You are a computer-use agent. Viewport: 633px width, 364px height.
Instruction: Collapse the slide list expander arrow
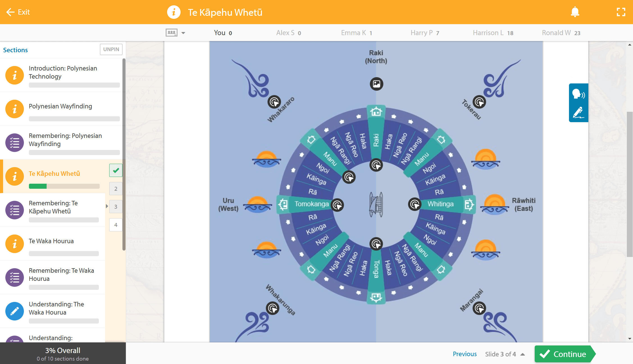107,206
